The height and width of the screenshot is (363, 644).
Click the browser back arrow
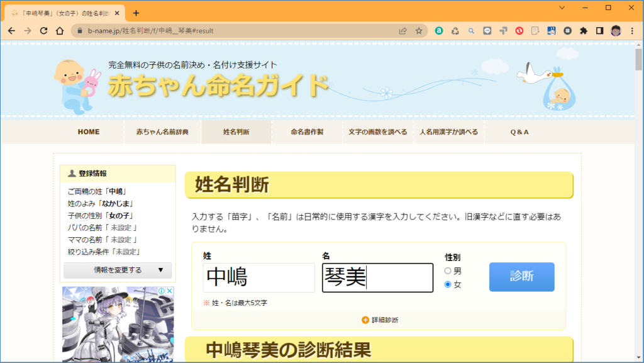click(13, 30)
